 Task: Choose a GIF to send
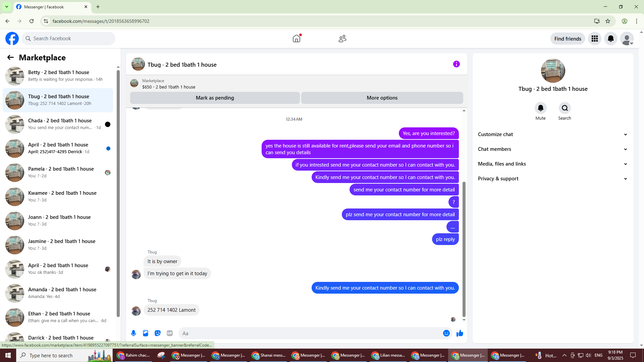[170, 333]
